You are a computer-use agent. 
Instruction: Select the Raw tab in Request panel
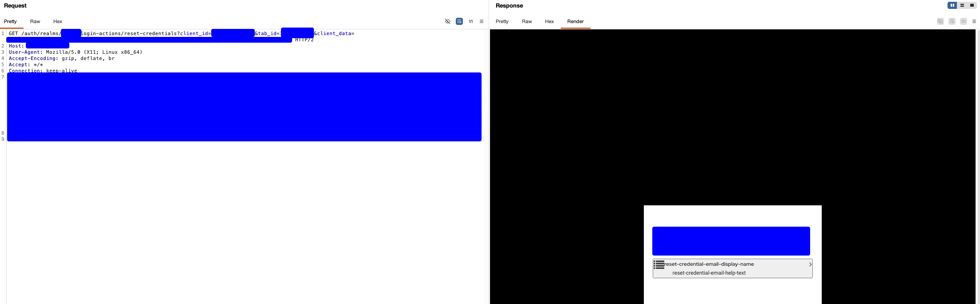click(35, 21)
